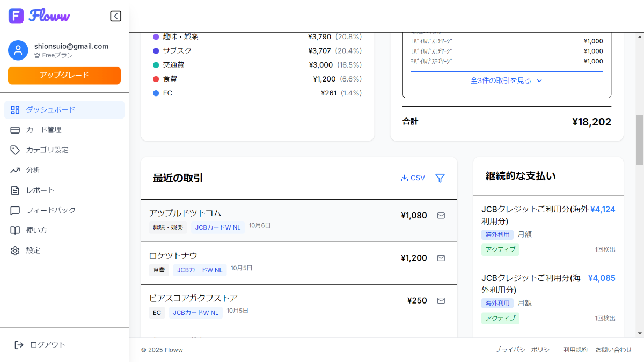Click the purple 趣味・娯楽 legend dot

(156, 37)
